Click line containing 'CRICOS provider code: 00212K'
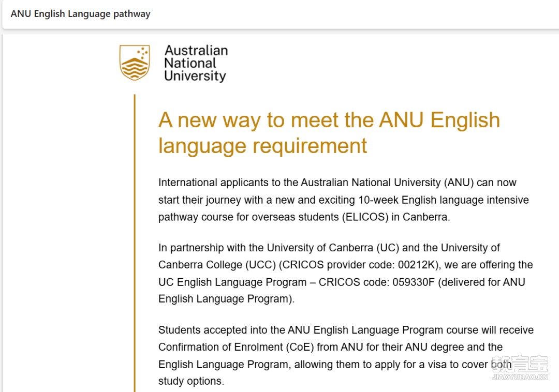Viewport: 559px width, 392px height. click(x=345, y=265)
